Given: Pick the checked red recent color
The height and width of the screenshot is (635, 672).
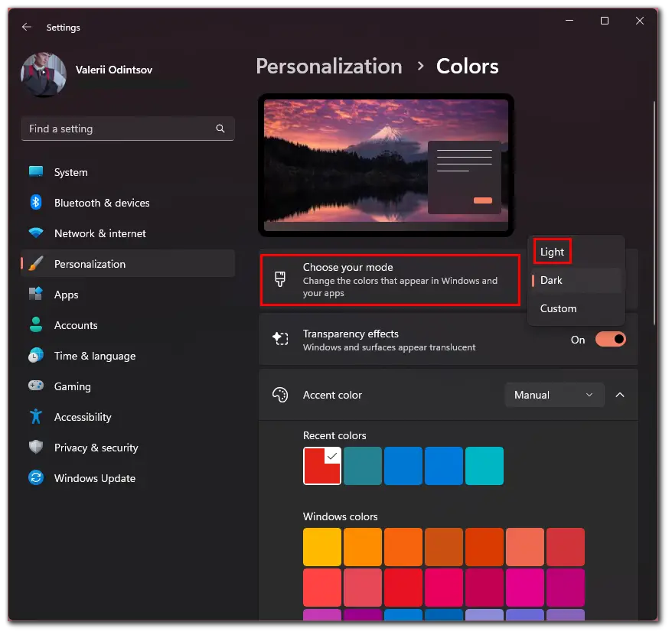Looking at the screenshot, I should [x=322, y=466].
